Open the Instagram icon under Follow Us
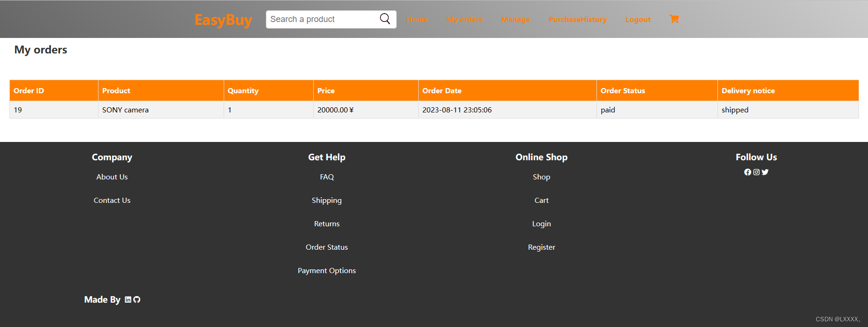The height and width of the screenshot is (327, 868). (x=756, y=172)
